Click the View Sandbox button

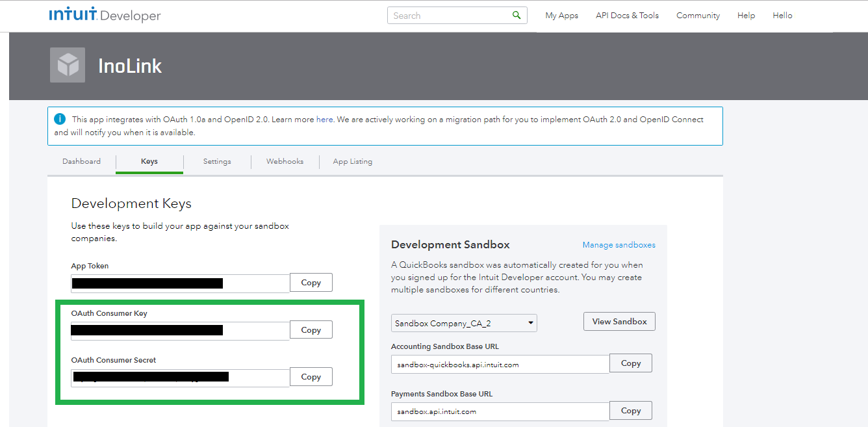point(619,322)
